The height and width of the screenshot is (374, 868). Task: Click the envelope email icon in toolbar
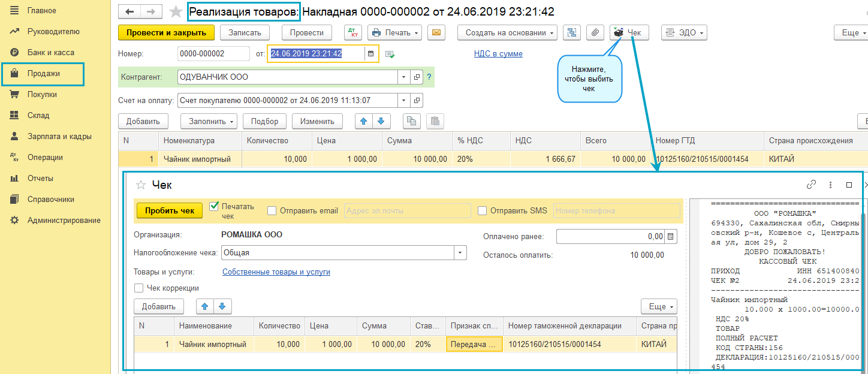tap(436, 32)
